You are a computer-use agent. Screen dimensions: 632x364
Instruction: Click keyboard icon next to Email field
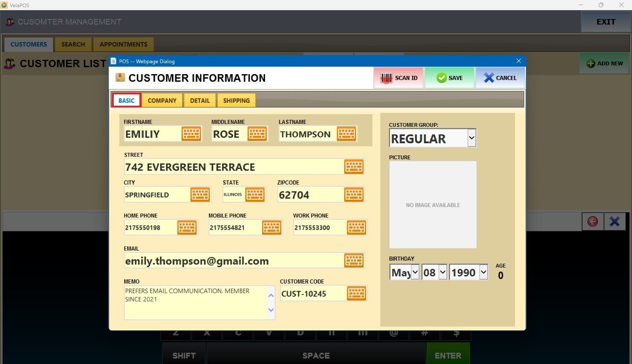tap(354, 261)
